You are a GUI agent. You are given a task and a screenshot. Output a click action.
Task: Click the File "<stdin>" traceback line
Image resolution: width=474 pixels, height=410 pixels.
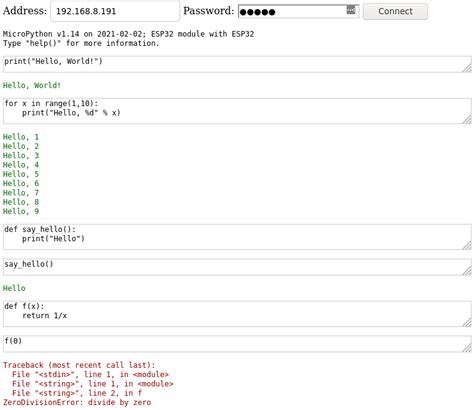pyautogui.click(x=90, y=374)
